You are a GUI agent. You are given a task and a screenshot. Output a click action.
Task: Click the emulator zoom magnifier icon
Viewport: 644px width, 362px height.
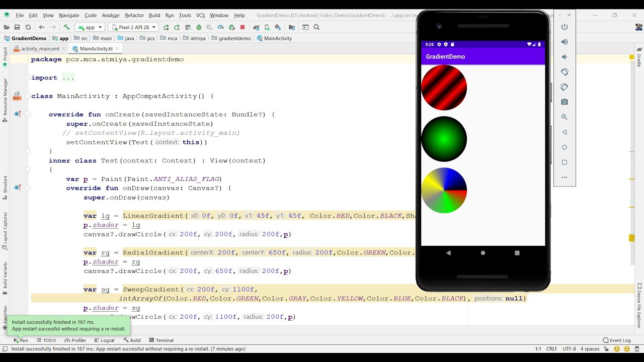pos(565,117)
